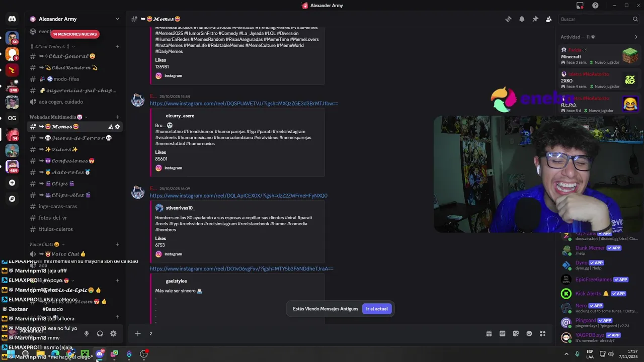The image size is (644, 362).
Task: Toggle microphone mute in user panel
Action: pos(87,333)
